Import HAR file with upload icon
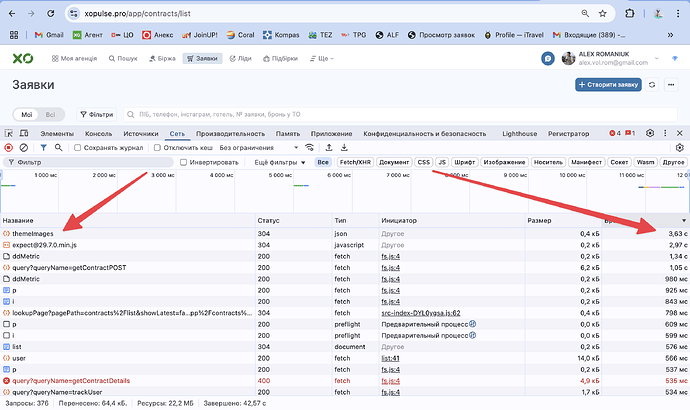Image resolution: width=690 pixels, height=410 pixels. [x=329, y=147]
